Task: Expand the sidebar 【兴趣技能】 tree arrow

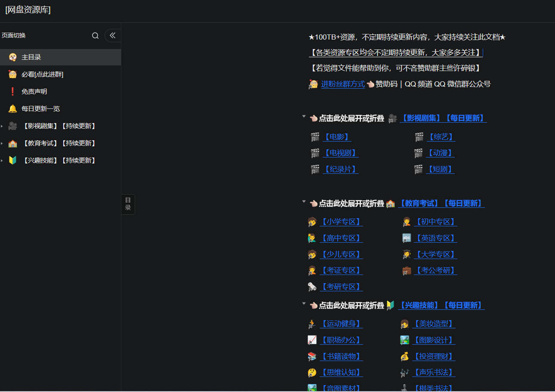Action: pyautogui.click(x=2, y=161)
